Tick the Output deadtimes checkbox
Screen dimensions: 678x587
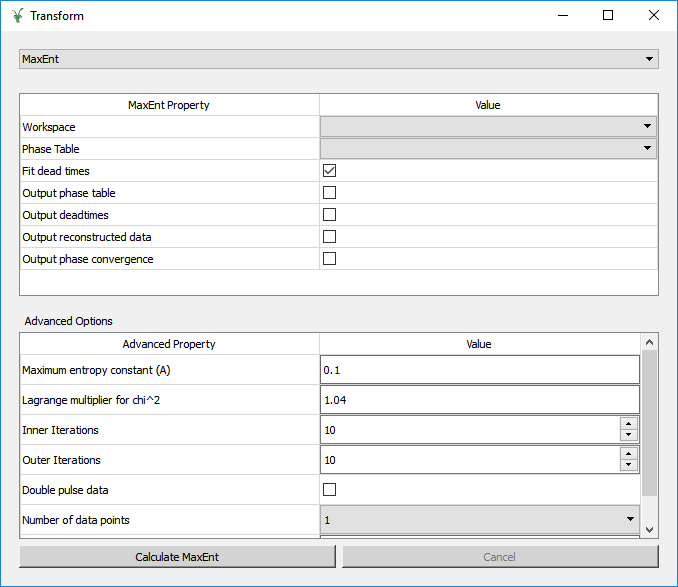point(329,215)
